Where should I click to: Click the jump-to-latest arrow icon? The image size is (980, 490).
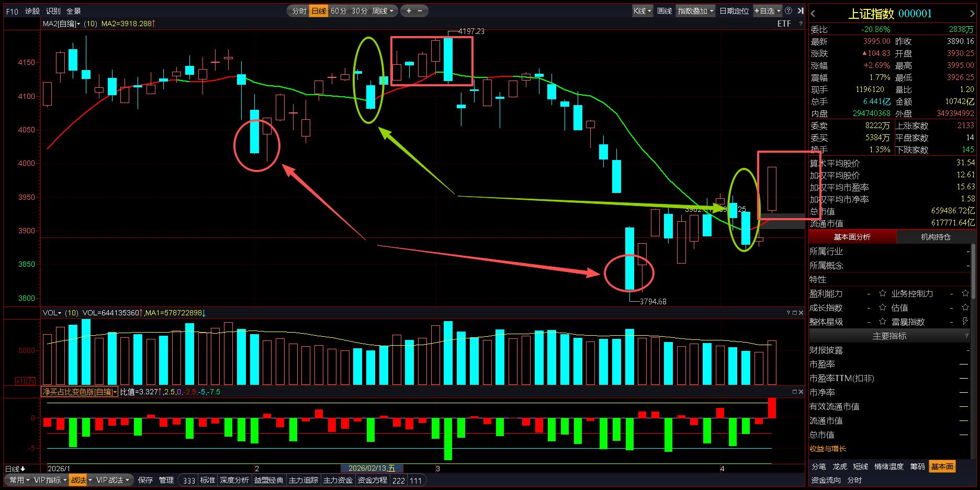pyautogui.click(x=800, y=10)
